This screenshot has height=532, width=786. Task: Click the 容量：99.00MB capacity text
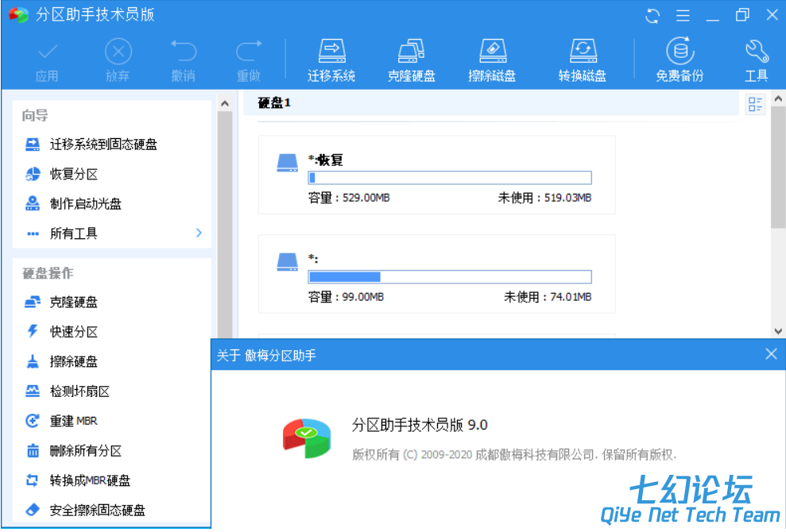pyautogui.click(x=346, y=297)
